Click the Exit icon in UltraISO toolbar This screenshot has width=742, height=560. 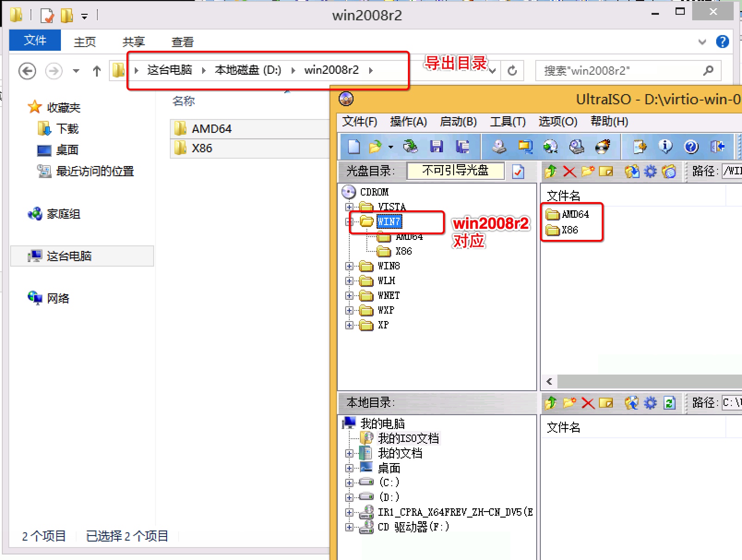point(718,147)
